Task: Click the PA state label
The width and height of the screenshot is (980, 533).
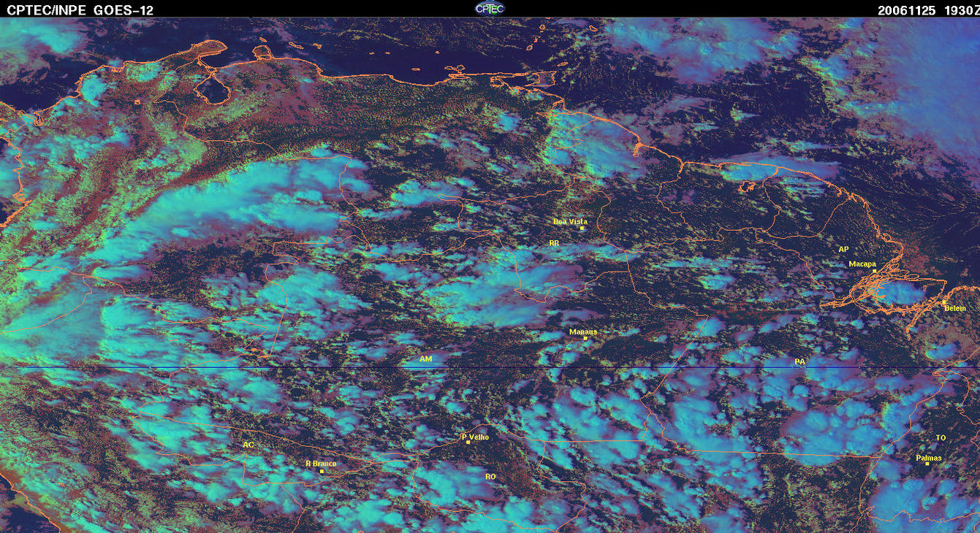Action: (799, 361)
